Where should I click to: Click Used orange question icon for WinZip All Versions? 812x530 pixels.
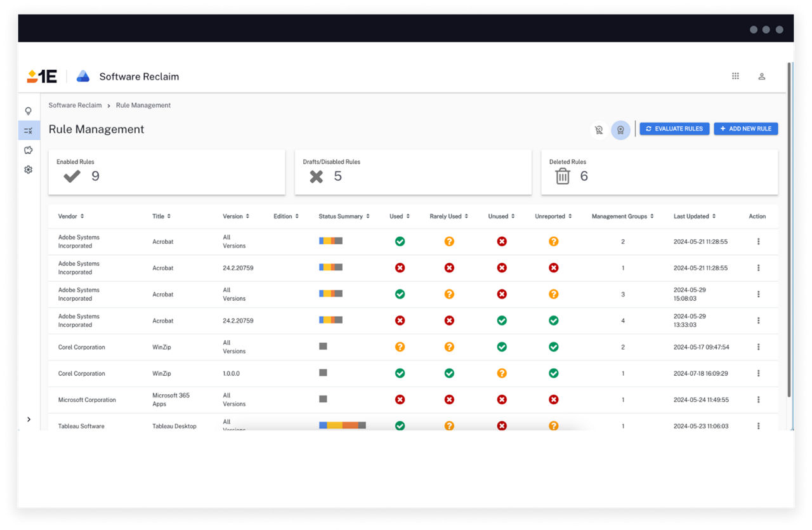pos(400,347)
